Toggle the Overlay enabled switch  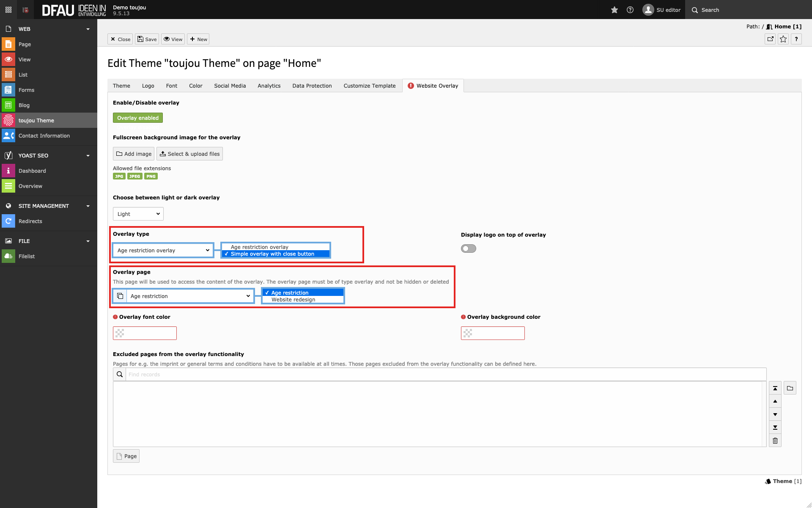tap(137, 118)
